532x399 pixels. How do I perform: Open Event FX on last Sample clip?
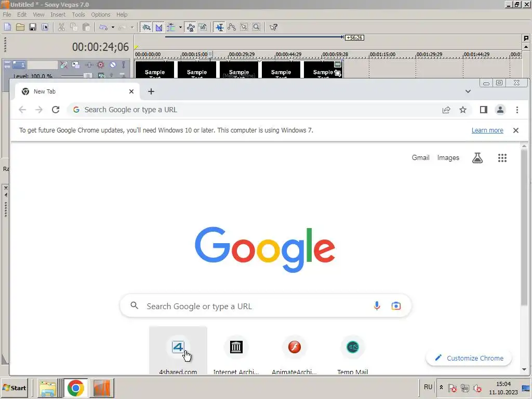(338, 64)
